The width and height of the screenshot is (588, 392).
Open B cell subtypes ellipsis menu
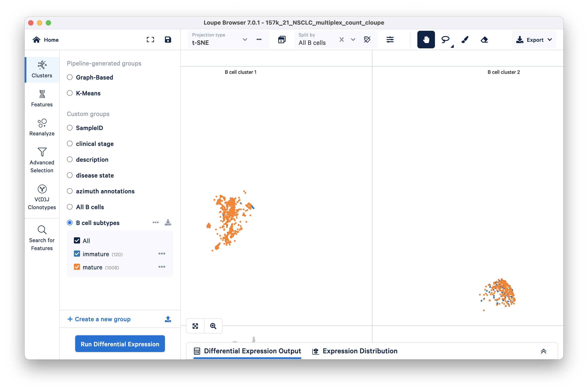coord(156,222)
